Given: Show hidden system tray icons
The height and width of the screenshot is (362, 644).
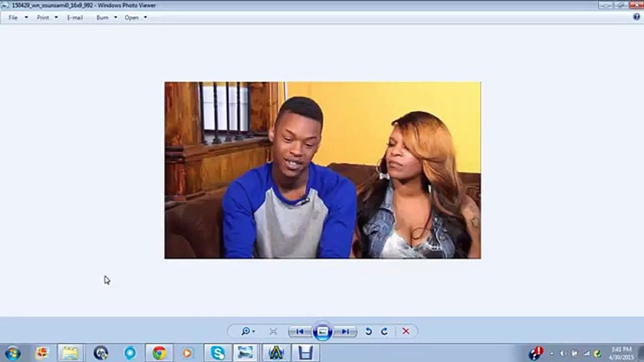Looking at the screenshot, I should click(x=551, y=353).
